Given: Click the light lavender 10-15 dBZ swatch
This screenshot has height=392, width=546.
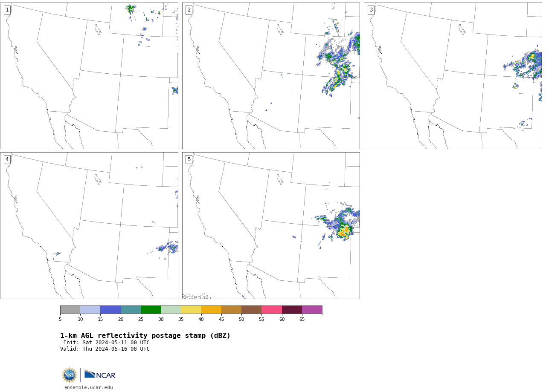Looking at the screenshot, I should pyautogui.click(x=90, y=310).
